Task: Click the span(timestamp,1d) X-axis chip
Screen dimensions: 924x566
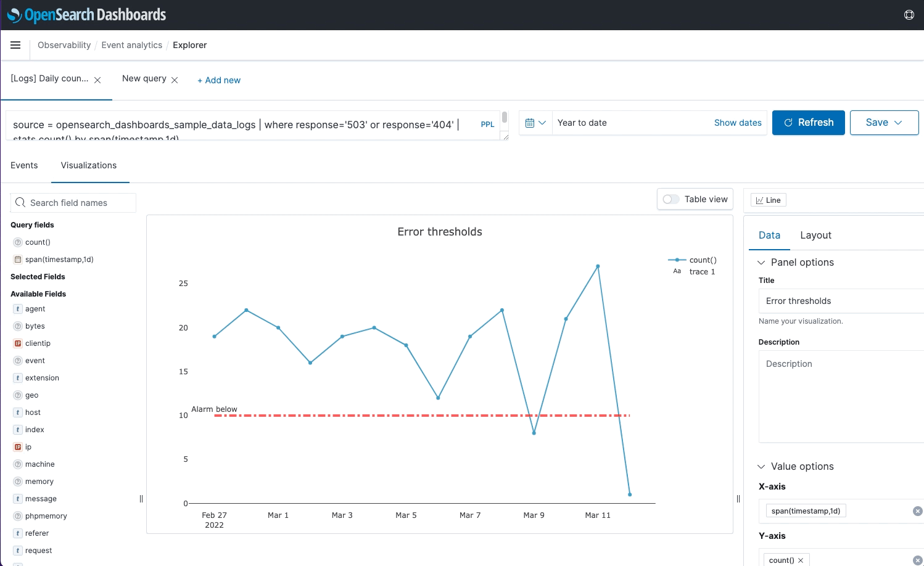Action: 806,511
